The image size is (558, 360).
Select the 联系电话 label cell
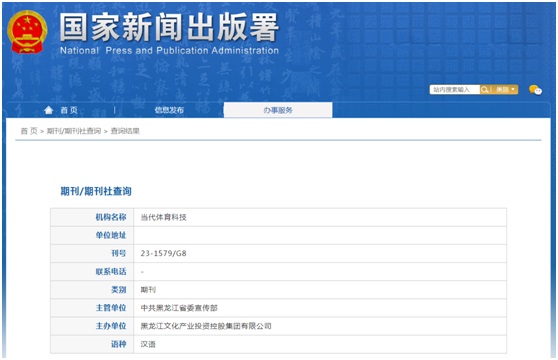click(x=92, y=272)
